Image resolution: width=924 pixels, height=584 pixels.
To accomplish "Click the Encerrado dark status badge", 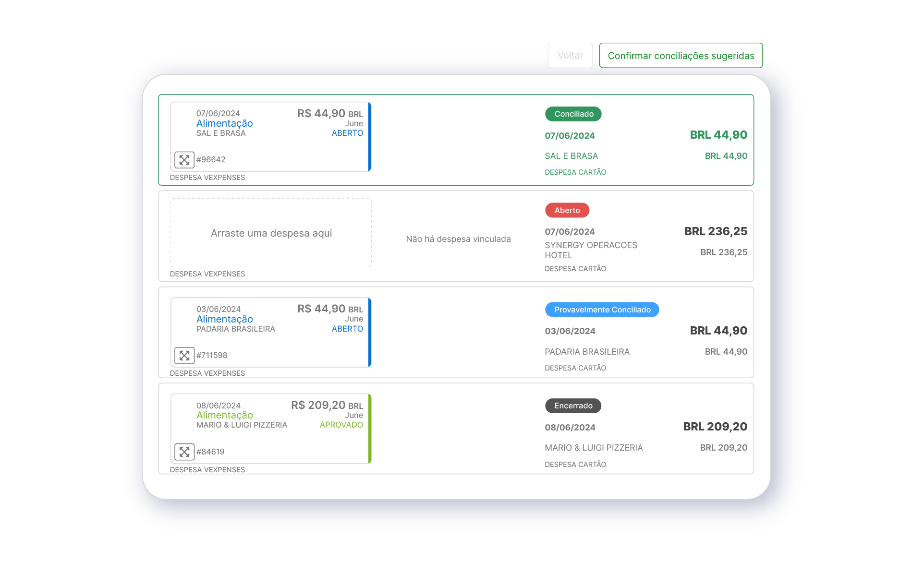I will (573, 406).
